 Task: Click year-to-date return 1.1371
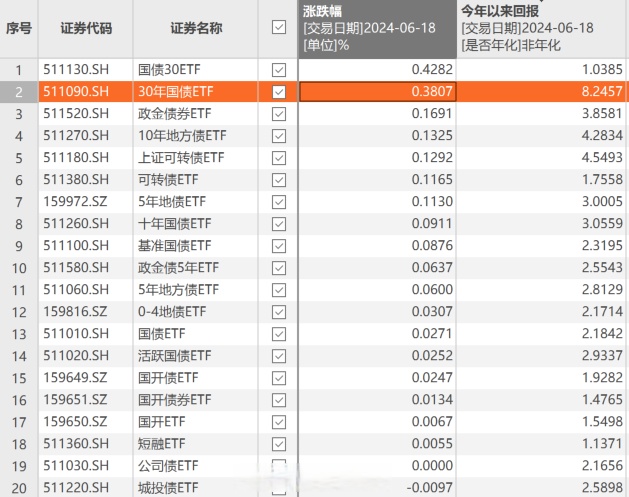(x=543, y=444)
